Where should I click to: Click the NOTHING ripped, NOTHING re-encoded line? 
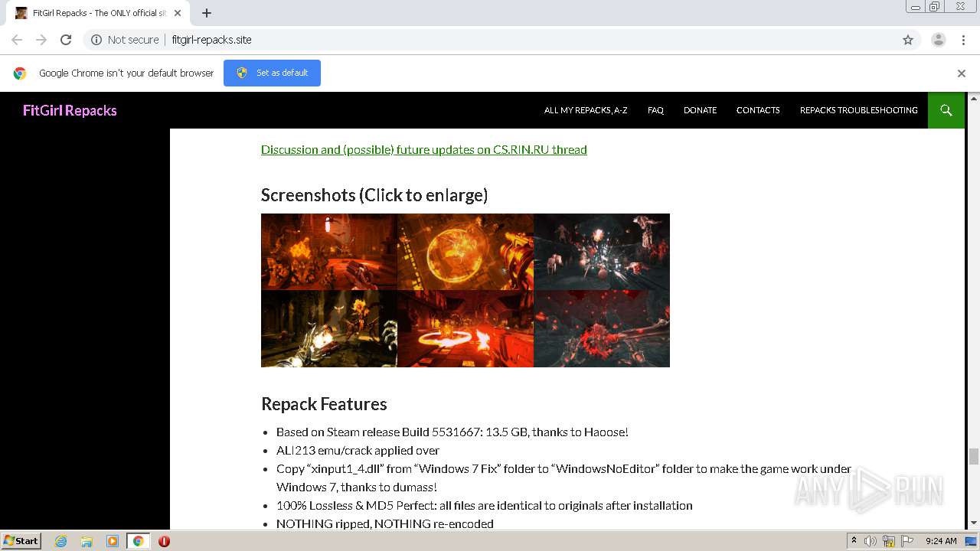click(x=385, y=523)
